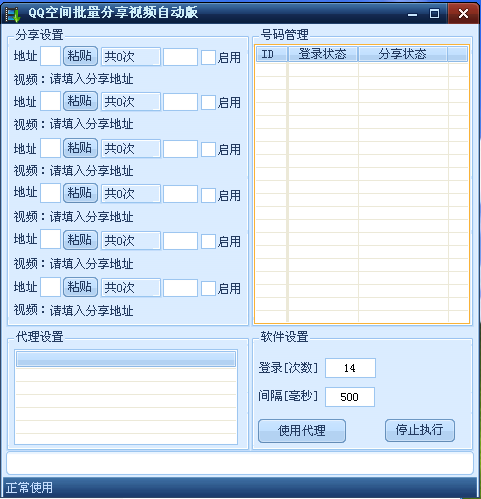Click the 登录[次数] field showing 14
The image size is (481, 499).
coord(350,368)
